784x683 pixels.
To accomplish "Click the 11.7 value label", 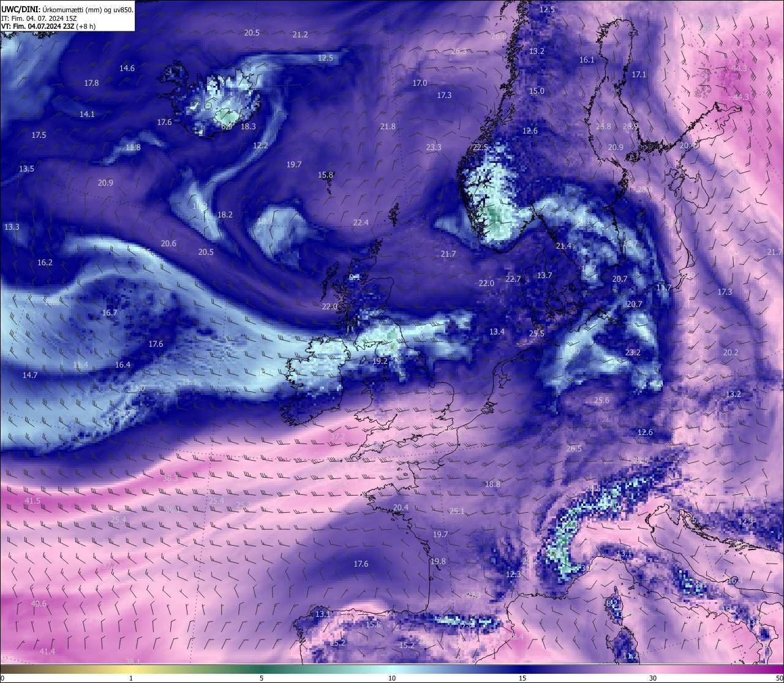I will 663,288.
